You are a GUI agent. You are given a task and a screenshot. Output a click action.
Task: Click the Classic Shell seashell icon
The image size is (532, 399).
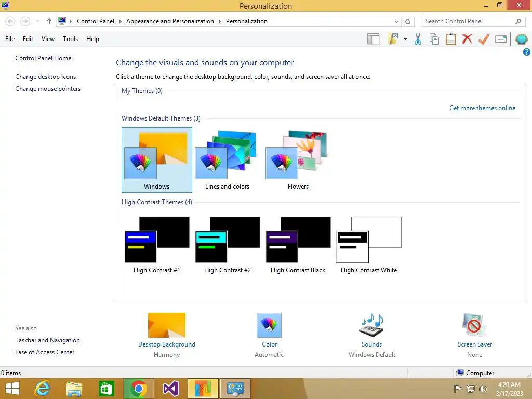click(521, 39)
